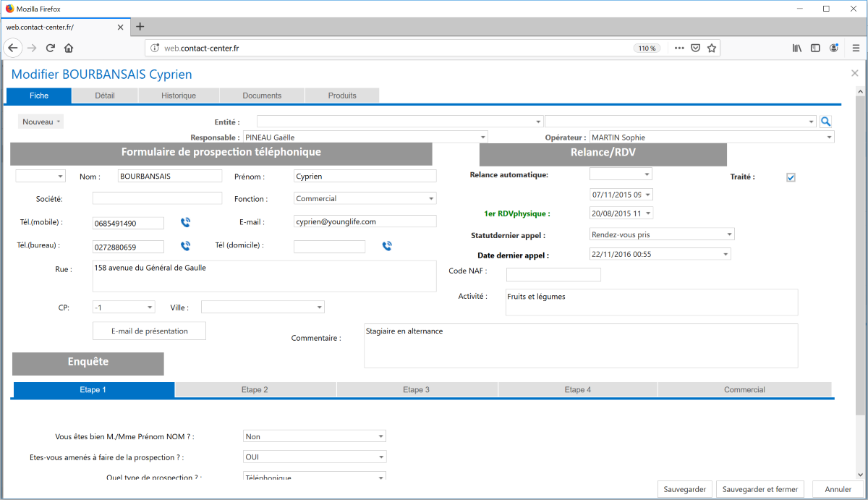Image resolution: width=868 pixels, height=500 pixels.
Task: Close the Modifier BOURBANSAIS Cyprien dialog
Action: 855,73
